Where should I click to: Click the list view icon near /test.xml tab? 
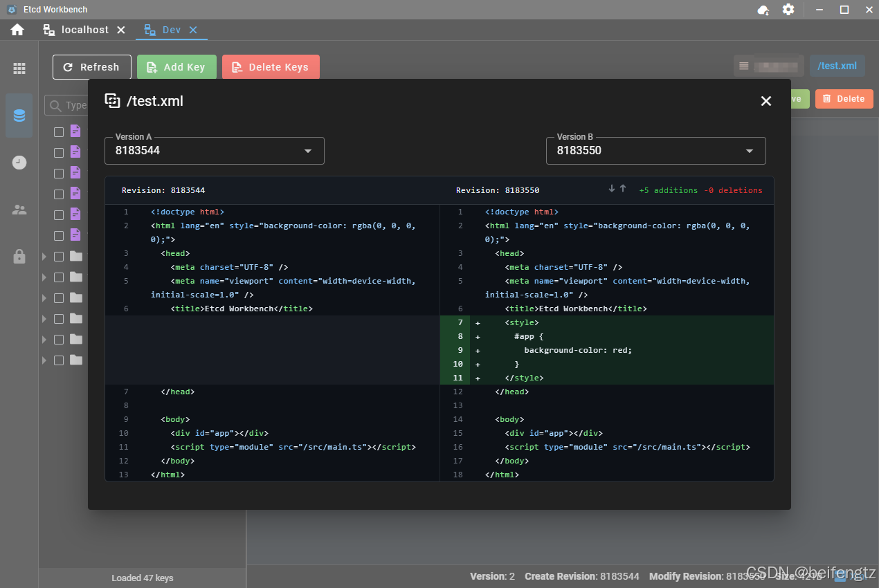[x=744, y=66]
